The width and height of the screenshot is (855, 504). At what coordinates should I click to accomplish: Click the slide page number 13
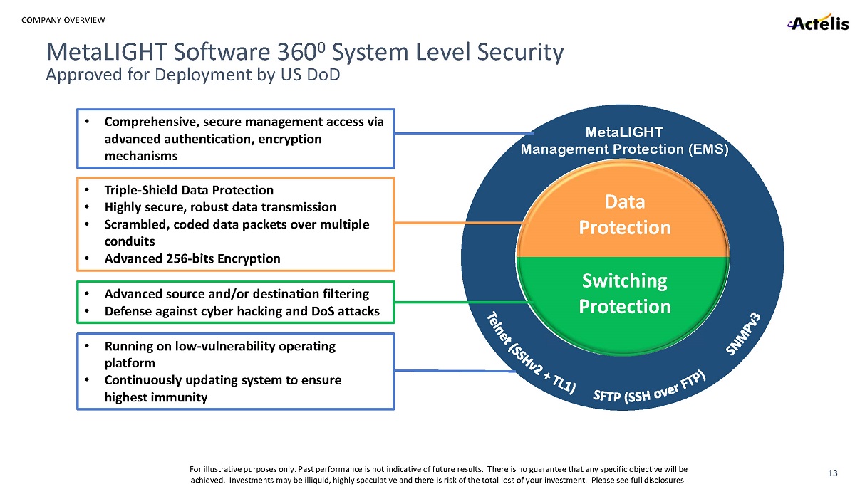832,473
